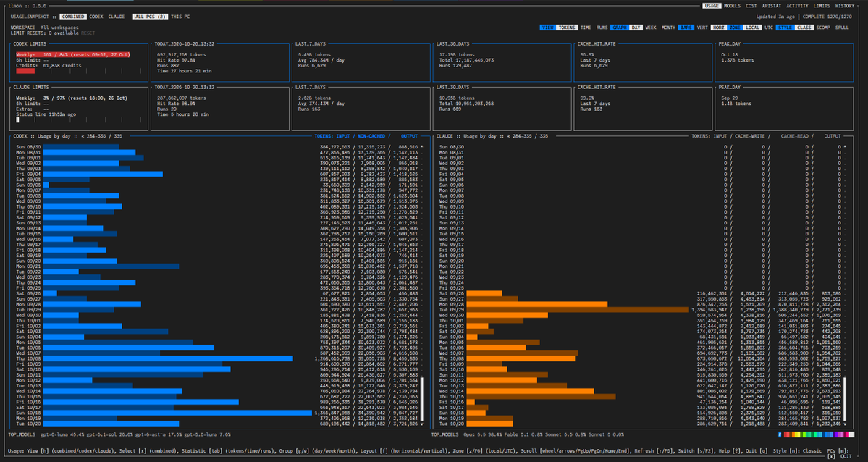The width and height of the screenshot is (868, 462).
Task: Click the STYLE label in options bar
Action: (x=785, y=28)
